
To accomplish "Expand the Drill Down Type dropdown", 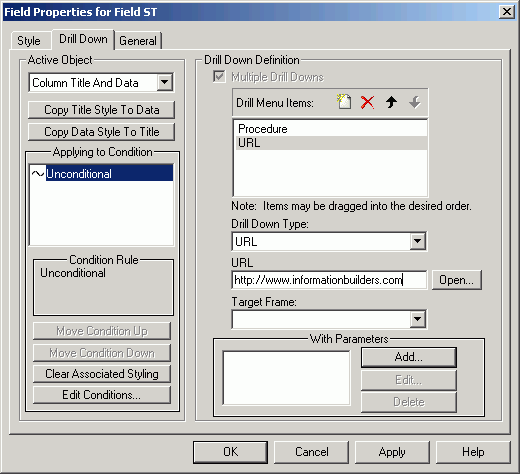I will [x=418, y=241].
